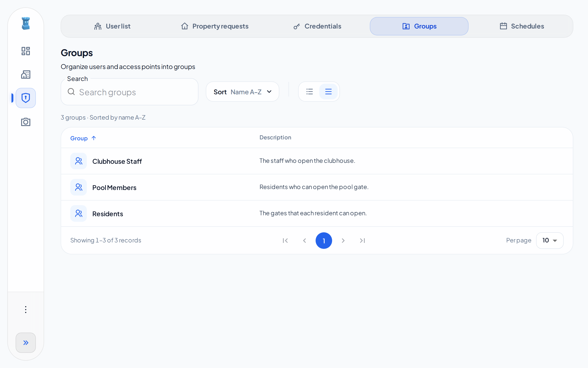Open the Credentials tab
588x368 pixels.
(x=317, y=26)
